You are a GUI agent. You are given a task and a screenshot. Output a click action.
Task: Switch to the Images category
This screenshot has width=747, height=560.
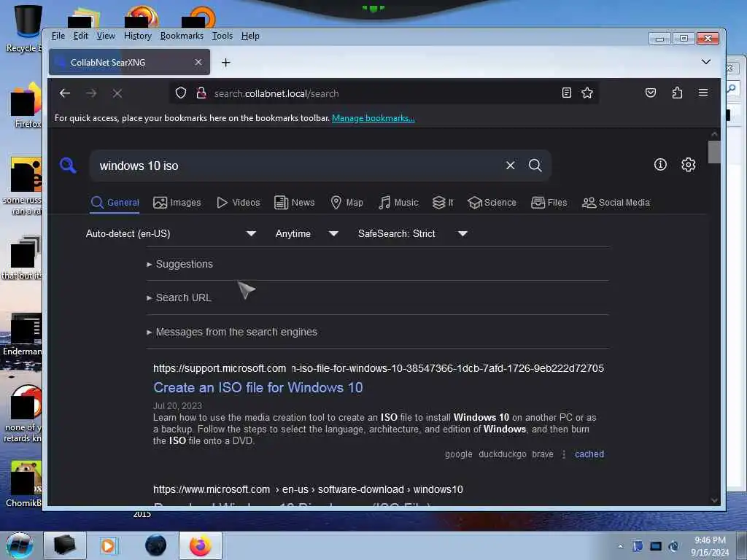click(x=177, y=203)
